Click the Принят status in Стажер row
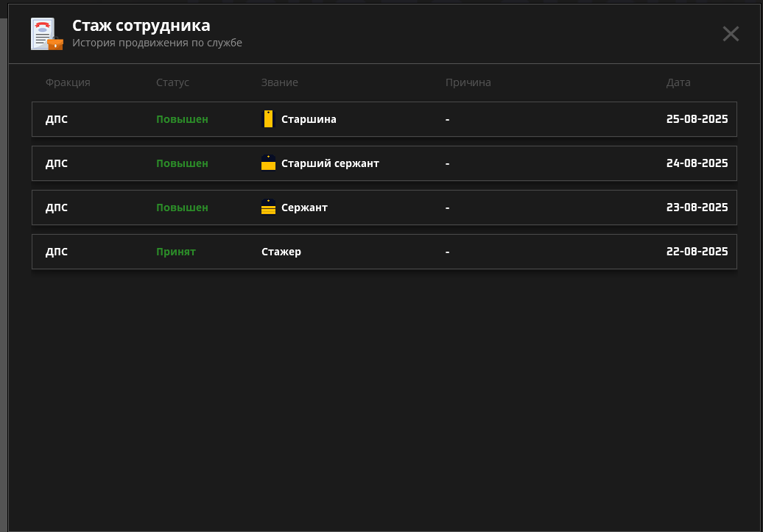Screen dimensions: 763x532 [x=176, y=252]
